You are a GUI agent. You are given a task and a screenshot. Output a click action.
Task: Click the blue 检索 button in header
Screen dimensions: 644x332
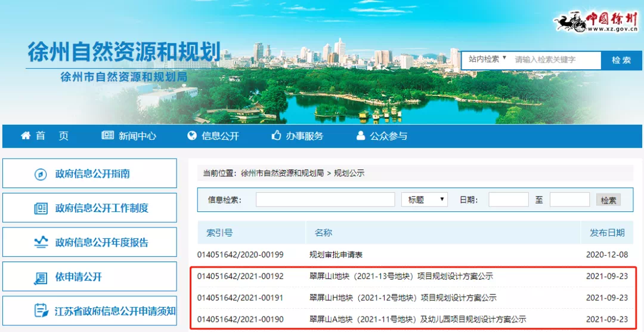[x=621, y=60]
